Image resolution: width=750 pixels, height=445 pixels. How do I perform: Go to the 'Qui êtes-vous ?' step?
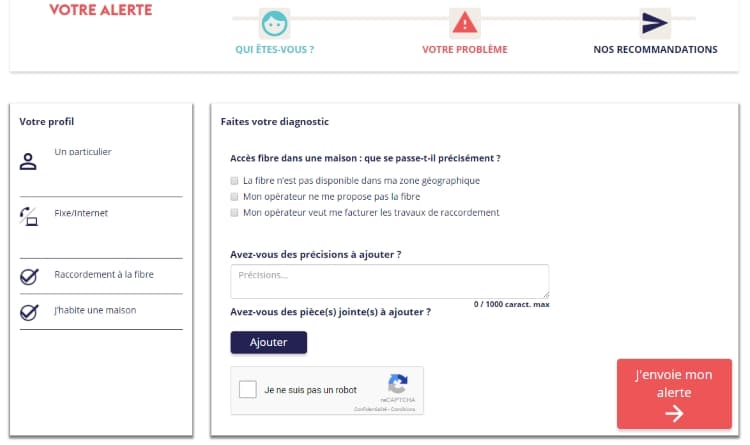pos(275,49)
